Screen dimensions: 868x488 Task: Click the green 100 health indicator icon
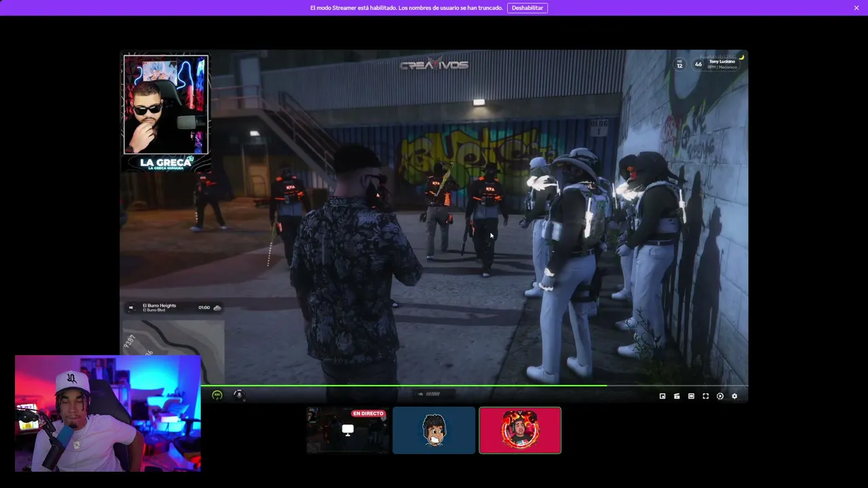click(x=217, y=394)
